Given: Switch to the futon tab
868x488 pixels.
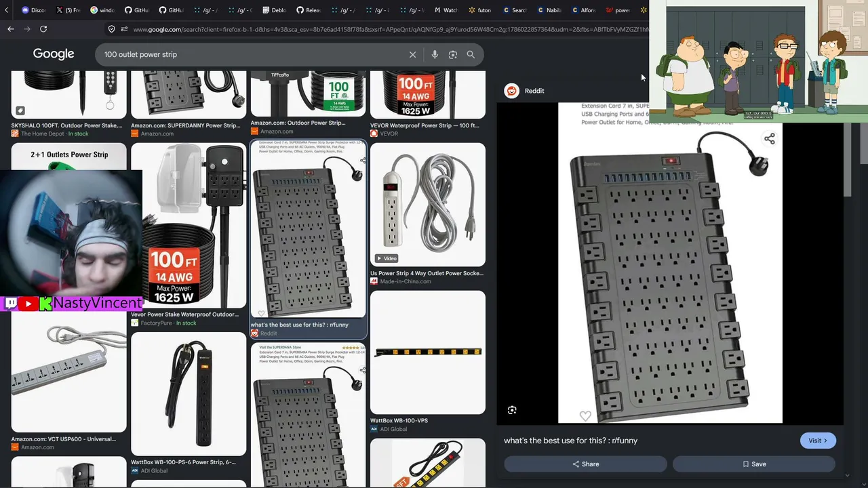Looking at the screenshot, I should tap(480, 10).
